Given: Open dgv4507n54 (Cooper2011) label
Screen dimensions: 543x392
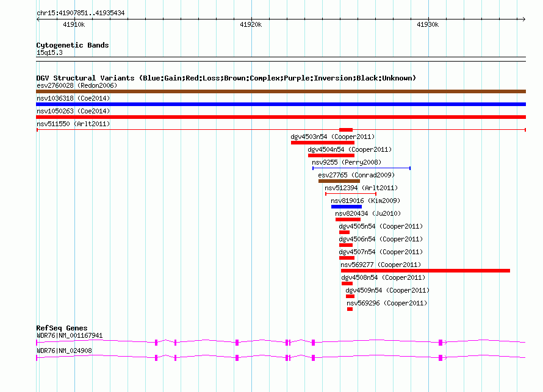Looking at the screenshot, I should pyautogui.click(x=381, y=252).
